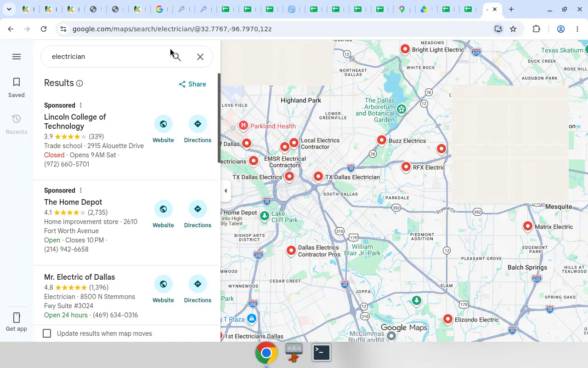Click the Home Depot phone number (214) 942-6658

[66, 249]
